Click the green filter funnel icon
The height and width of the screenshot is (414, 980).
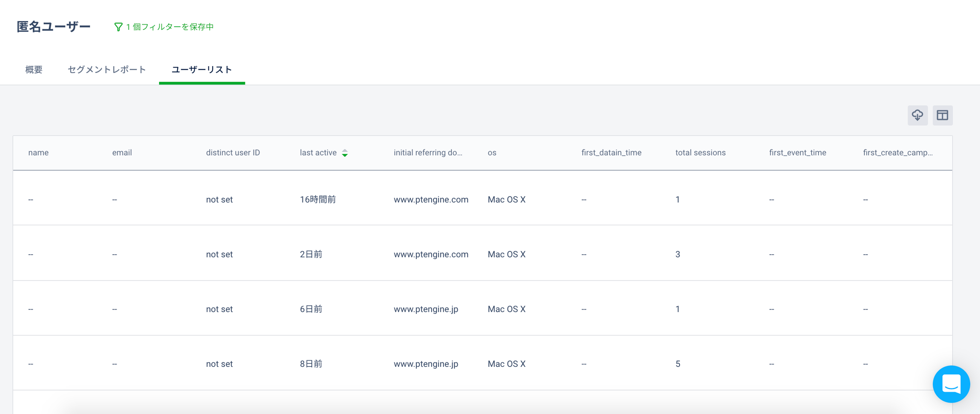(118, 27)
